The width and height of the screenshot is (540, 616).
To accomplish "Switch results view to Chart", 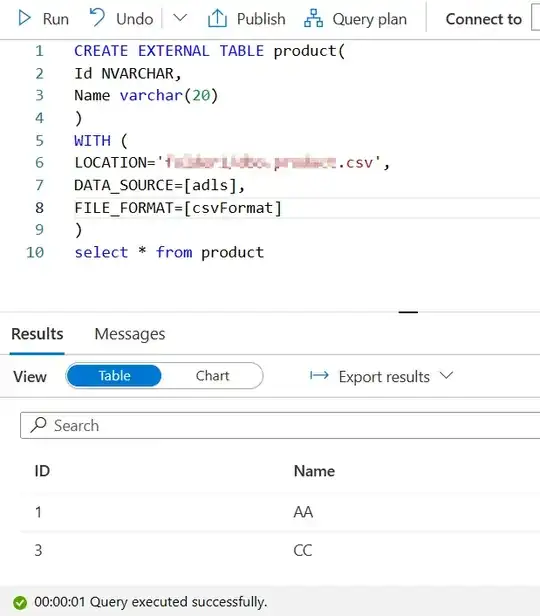I will 212,376.
